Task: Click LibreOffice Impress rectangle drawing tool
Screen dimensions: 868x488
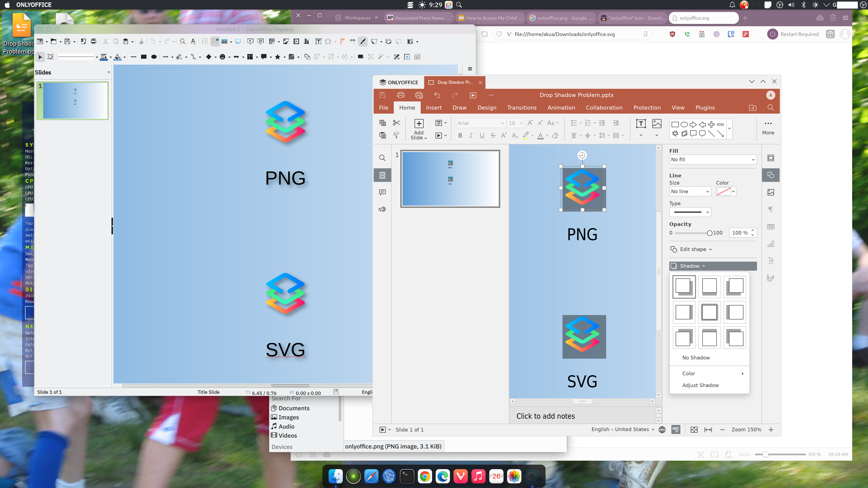Action: pos(144,56)
